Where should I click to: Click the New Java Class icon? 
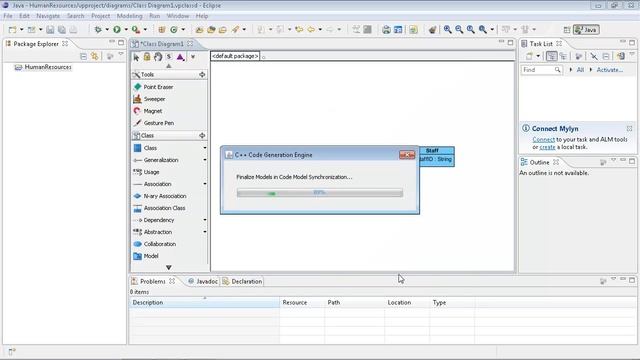174,29
